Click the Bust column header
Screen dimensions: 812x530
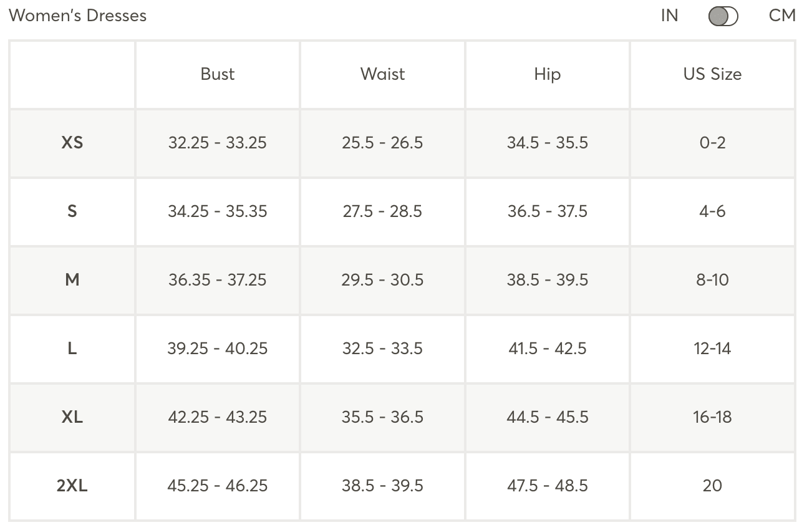[218, 74]
